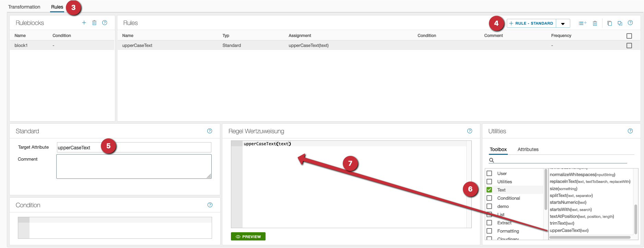Switch to the Transformation tab

tap(24, 7)
